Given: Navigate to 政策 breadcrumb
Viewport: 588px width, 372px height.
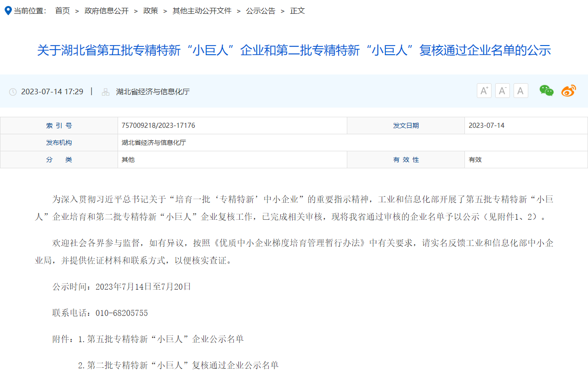Looking at the screenshot, I should (151, 11).
